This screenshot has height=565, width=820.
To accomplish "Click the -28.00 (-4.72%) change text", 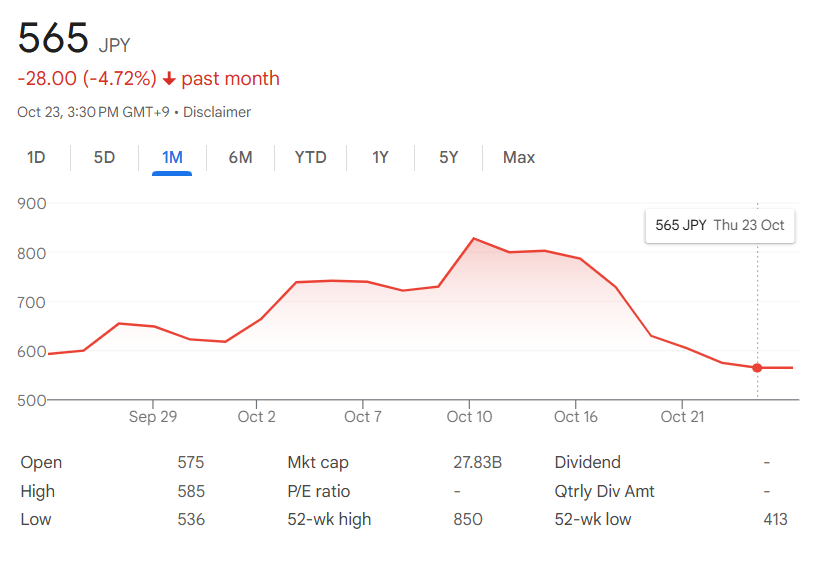I will click(87, 78).
